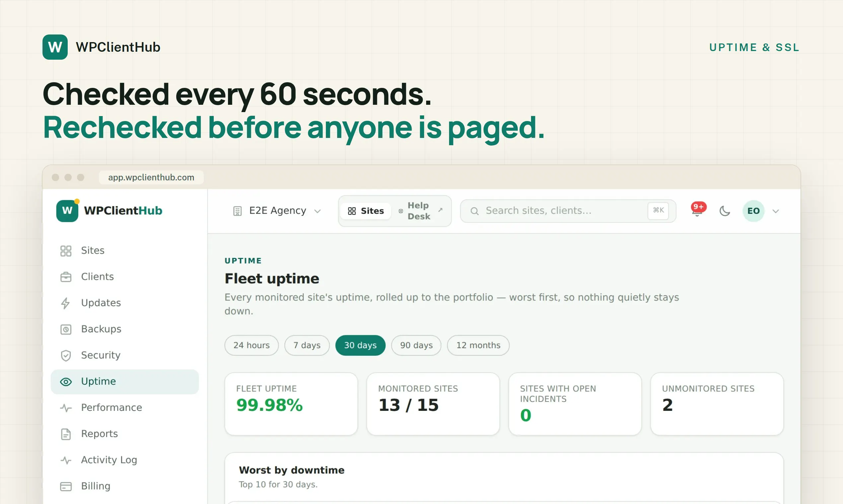Select the 90 days range

(417, 346)
